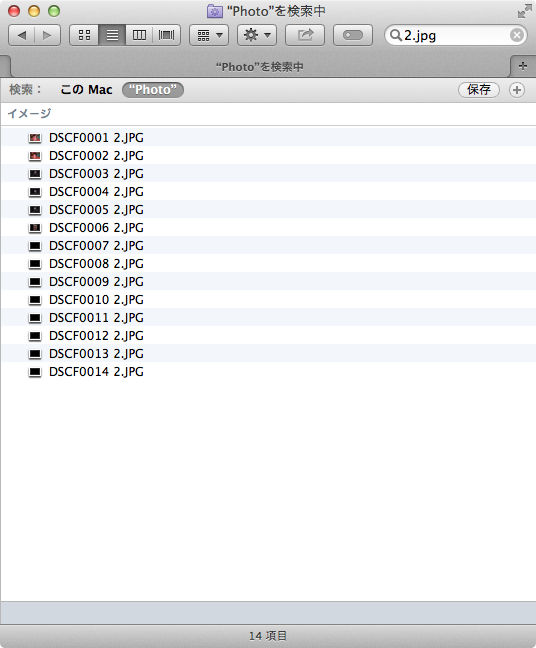This screenshot has height=648, width=536.
Task: Add a search criterion with the plus button
Action: point(517,90)
